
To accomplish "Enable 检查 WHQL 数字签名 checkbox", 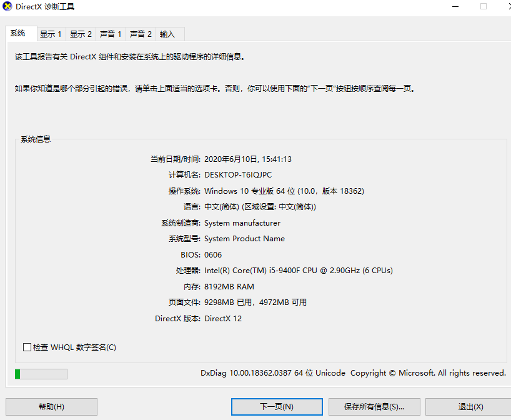I will pyautogui.click(x=27, y=347).
